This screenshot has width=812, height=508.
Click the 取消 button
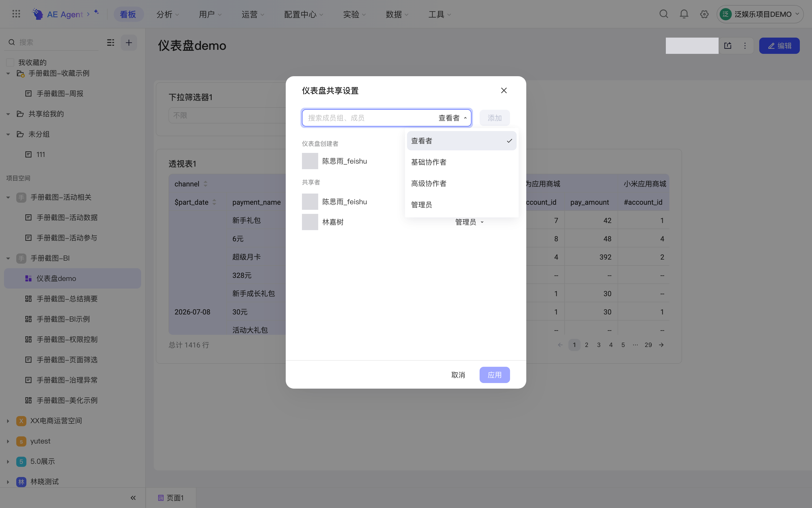tap(458, 375)
